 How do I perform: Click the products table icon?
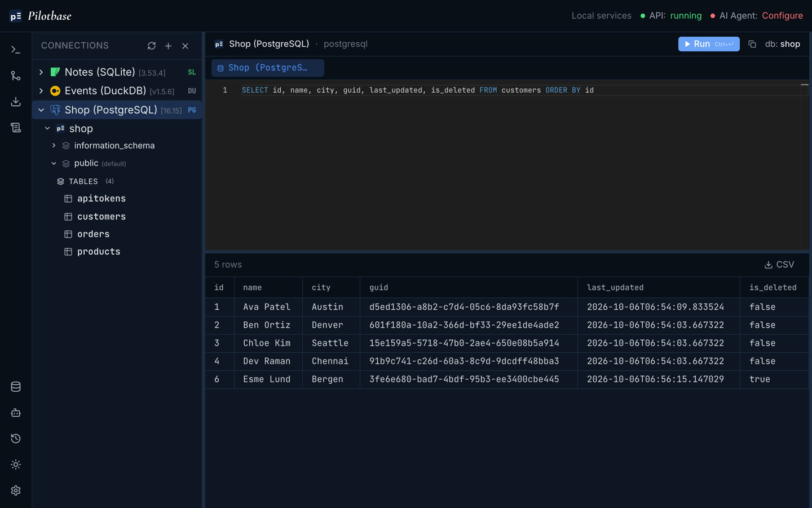click(x=68, y=252)
